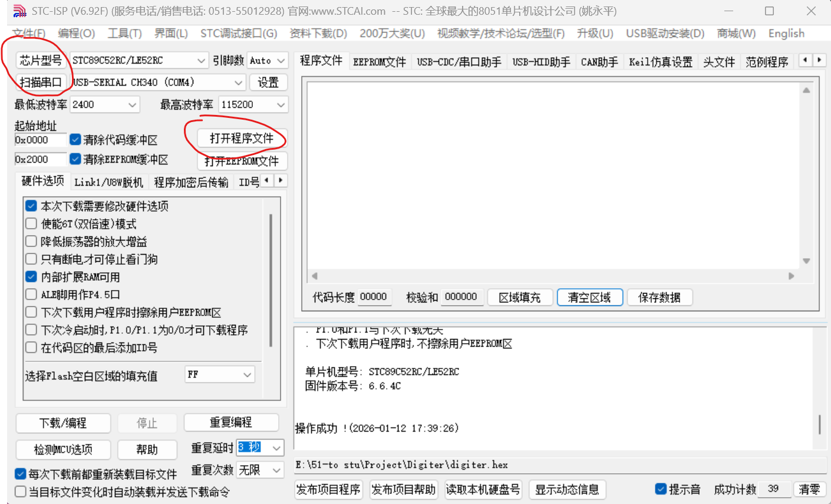Click 清空区域 button
The width and height of the screenshot is (831, 504).
click(589, 298)
